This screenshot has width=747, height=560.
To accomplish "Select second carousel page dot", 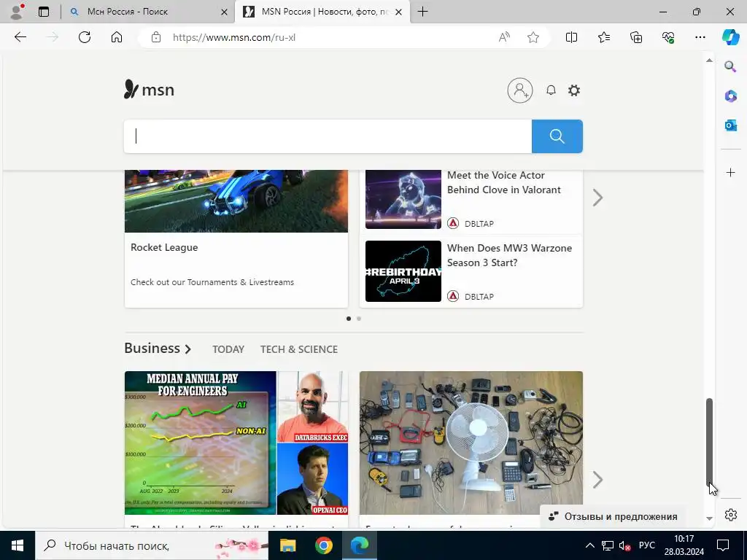I will tap(359, 319).
